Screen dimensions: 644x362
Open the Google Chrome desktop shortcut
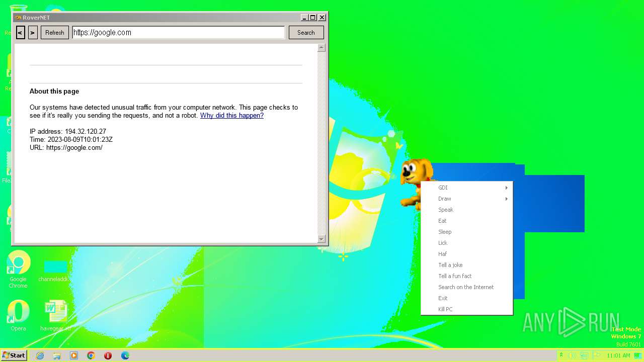coord(18,269)
